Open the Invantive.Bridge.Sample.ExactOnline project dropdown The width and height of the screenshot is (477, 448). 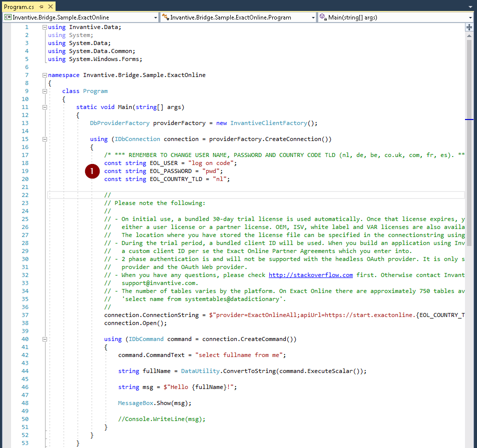click(x=81, y=17)
